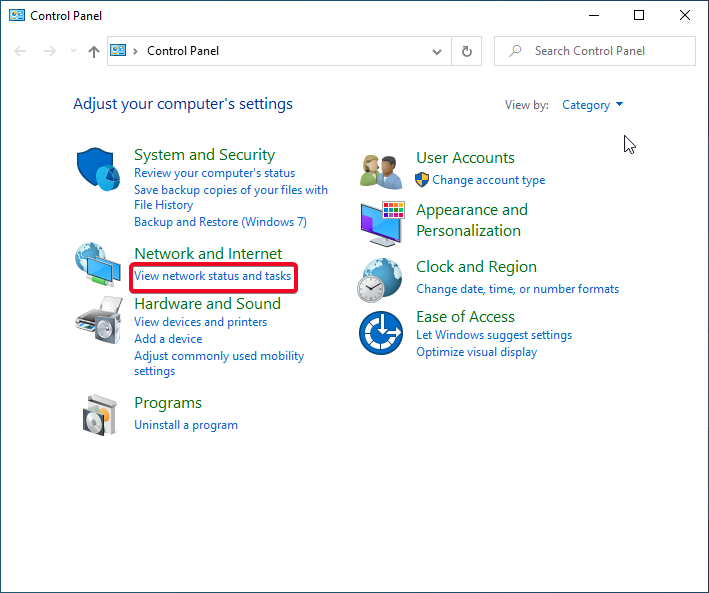Click the System and Security shield icon
This screenshot has width=709, height=593.
point(98,170)
